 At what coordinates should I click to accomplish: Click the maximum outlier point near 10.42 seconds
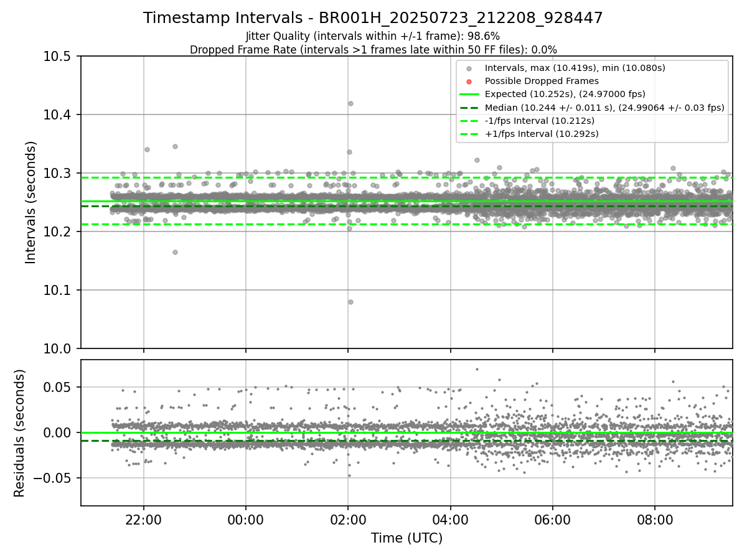point(350,103)
